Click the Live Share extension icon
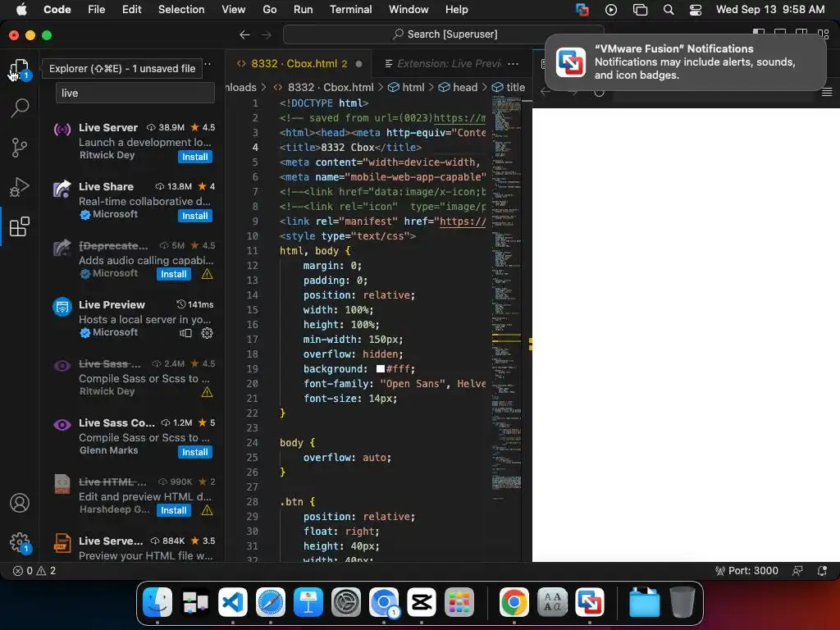Image resolution: width=840 pixels, height=630 pixels. [x=62, y=189]
